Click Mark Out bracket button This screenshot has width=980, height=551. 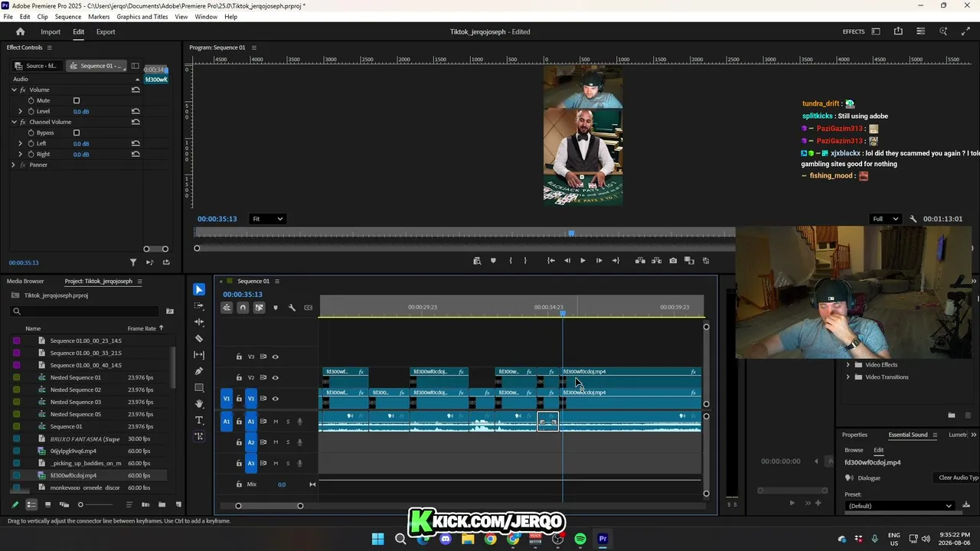tap(525, 261)
